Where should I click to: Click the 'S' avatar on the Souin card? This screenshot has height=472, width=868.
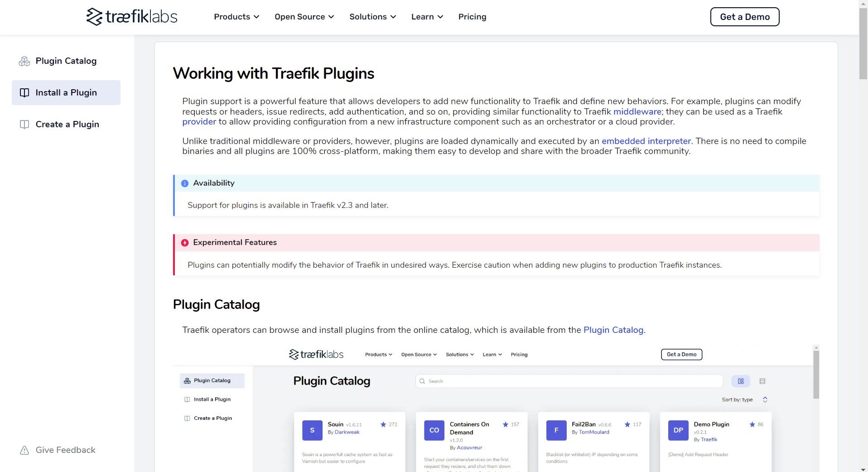tap(312, 430)
